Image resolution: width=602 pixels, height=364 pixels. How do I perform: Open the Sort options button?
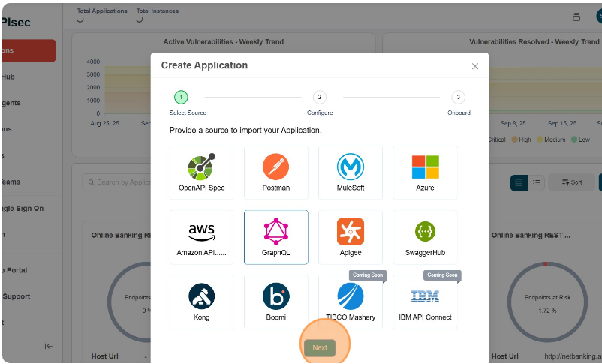tap(570, 182)
